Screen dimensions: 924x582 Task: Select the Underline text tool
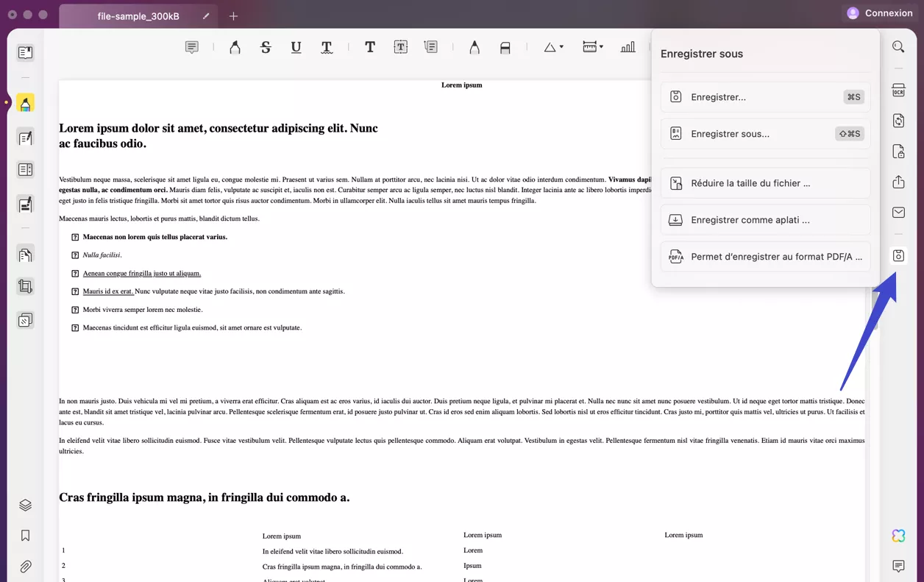[295, 46]
